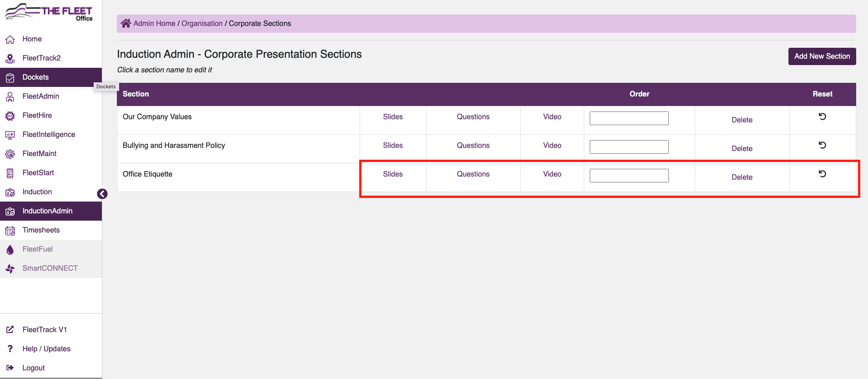Image resolution: width=868 pixels, height=379 pixels.
Task: Click the FleetTrack2 map pin icon
Action: [x=10, y=59]
